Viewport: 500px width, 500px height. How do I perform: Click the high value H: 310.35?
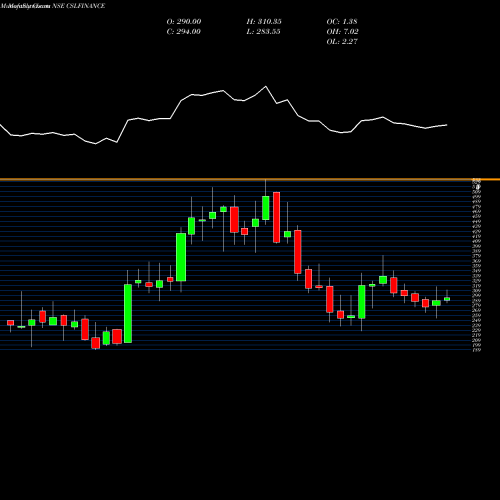coord(264,22)
